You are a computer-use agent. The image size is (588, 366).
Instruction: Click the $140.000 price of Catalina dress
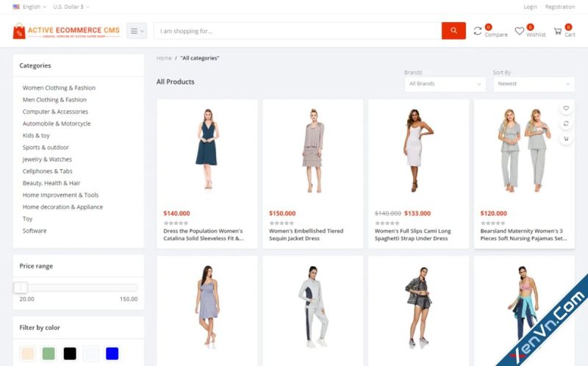pyautogui.click(x=176, y=213)
